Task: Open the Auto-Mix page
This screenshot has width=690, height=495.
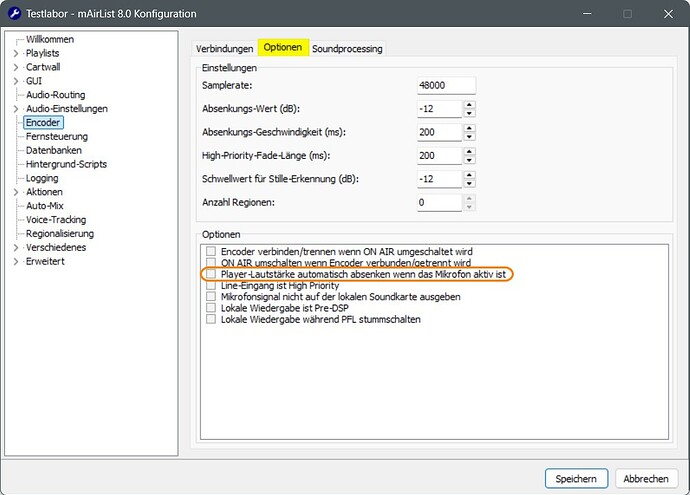Action: click(44, 206)
